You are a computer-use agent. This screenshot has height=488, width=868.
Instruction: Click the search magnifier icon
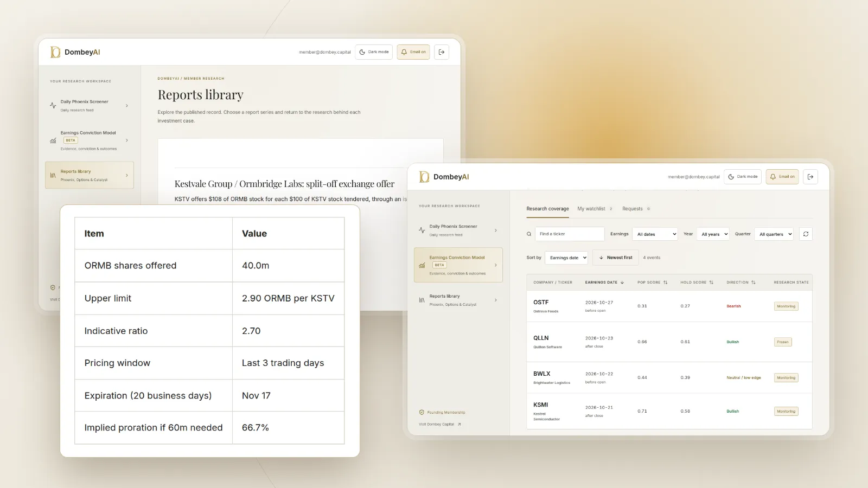coord(529,234)
